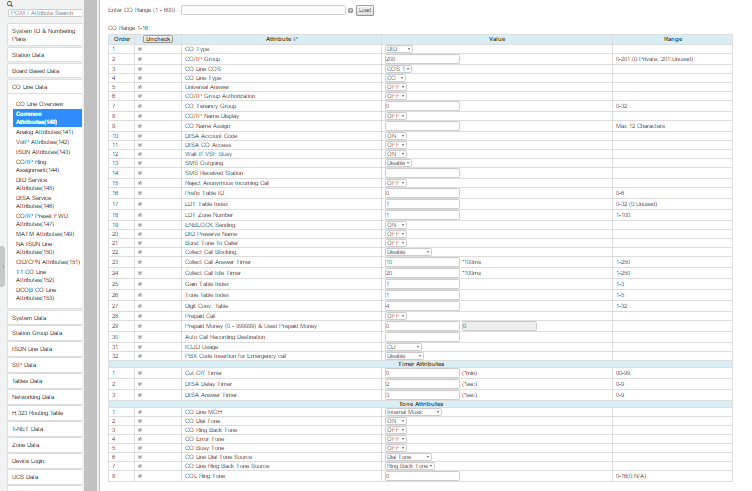Click the Uncheck button in table header

(x=158, y=38)
